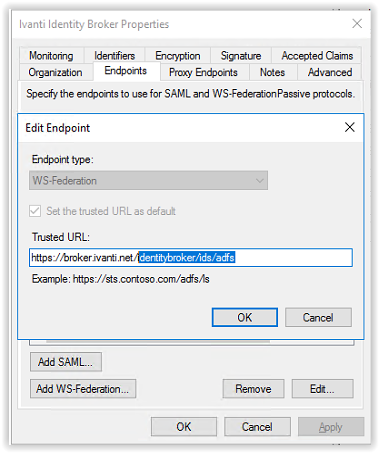379x453 pixels.
Task: Open the Endpoint type dropdown
Action: pos(148,180)
